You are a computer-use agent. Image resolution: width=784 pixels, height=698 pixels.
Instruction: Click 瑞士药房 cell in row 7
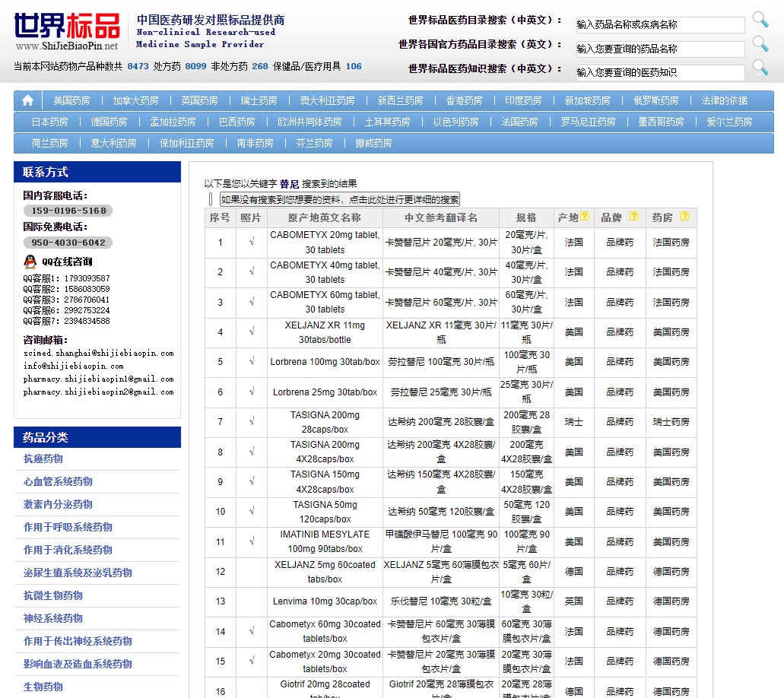click(x=671, y=422)
